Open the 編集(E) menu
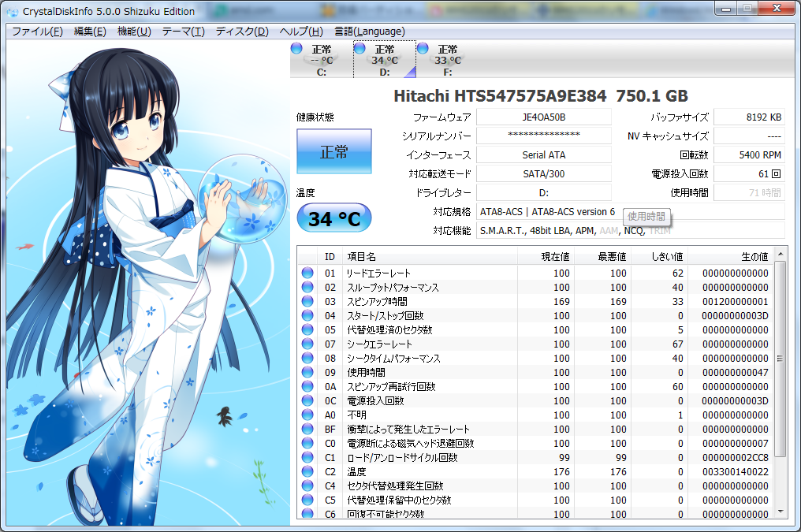 [90, 32]
